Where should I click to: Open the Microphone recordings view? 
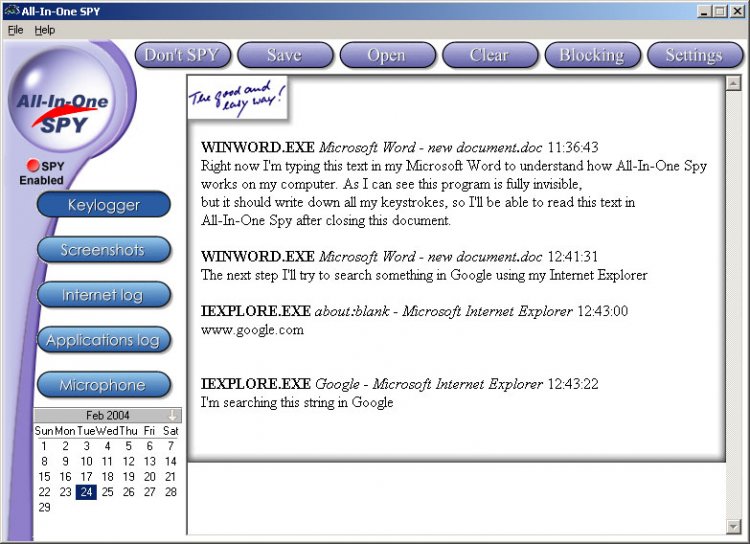(104, 385)
